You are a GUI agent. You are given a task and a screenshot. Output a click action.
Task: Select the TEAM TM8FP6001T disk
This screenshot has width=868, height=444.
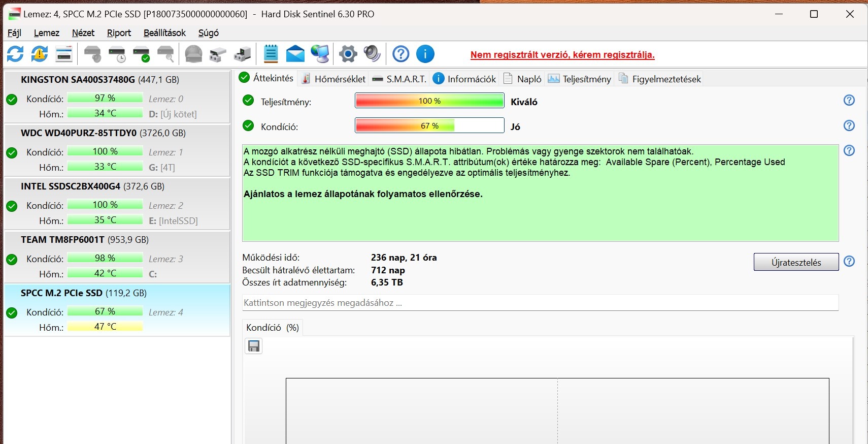pos(117,257)
